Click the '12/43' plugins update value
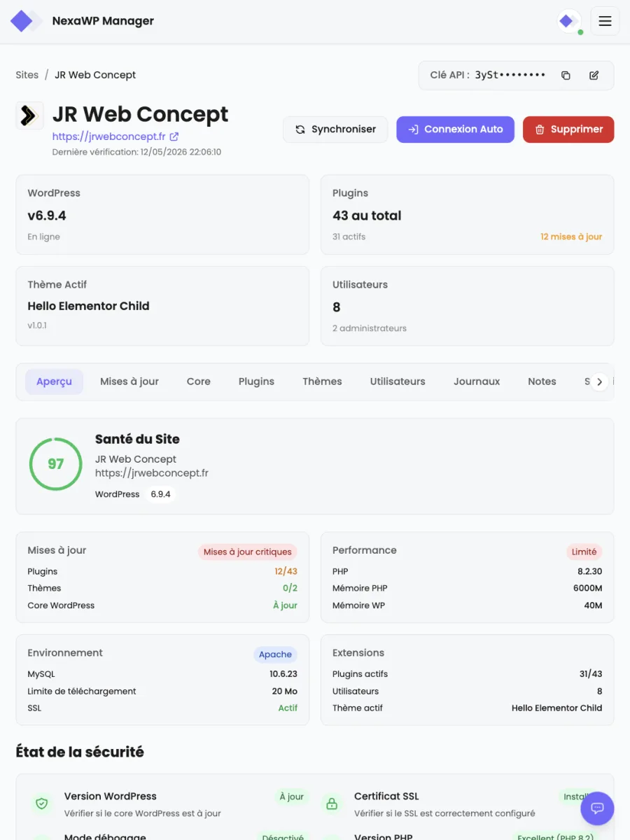 [286, 571]
